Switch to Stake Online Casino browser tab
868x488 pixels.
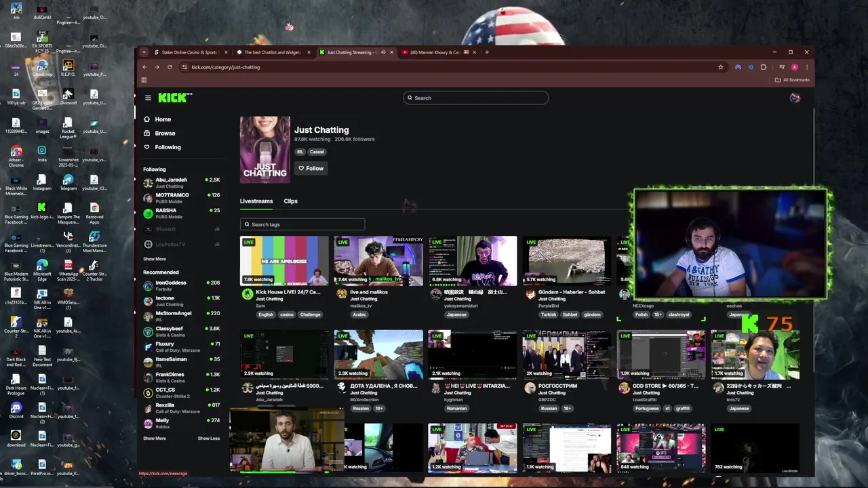pyautogui.click(x=191, y=52)
